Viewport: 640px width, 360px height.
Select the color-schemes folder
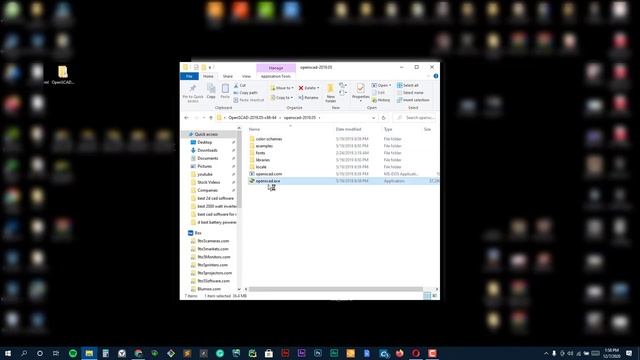tap(269, 139)
